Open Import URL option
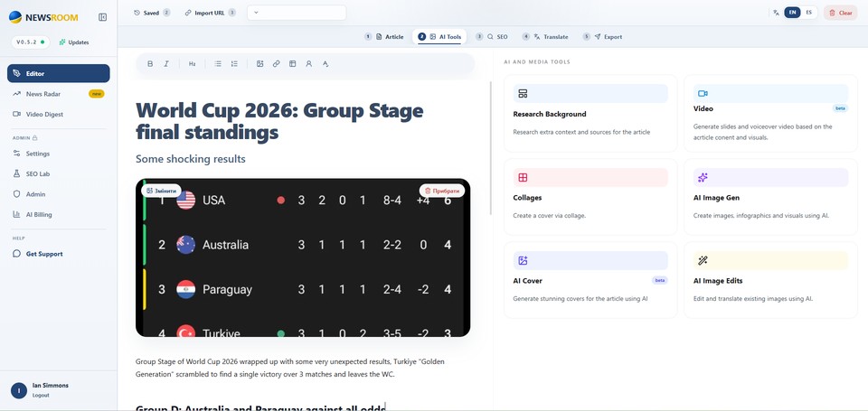The image size is (868, 411). point(210,13)
